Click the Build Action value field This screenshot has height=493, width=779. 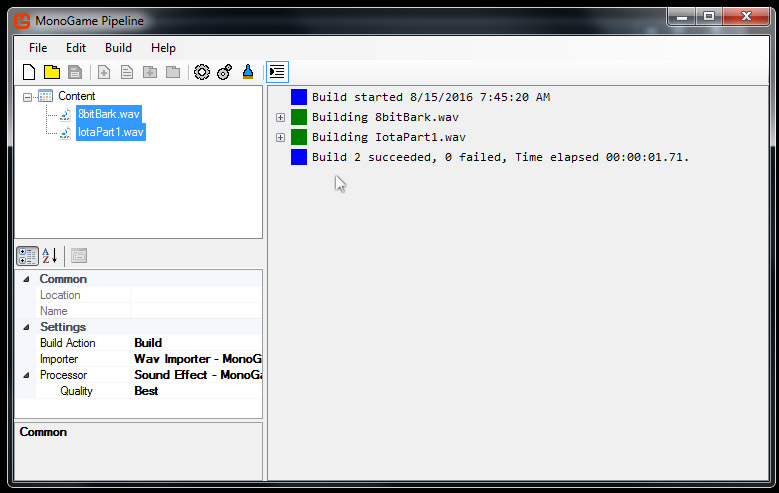[196, 343]
